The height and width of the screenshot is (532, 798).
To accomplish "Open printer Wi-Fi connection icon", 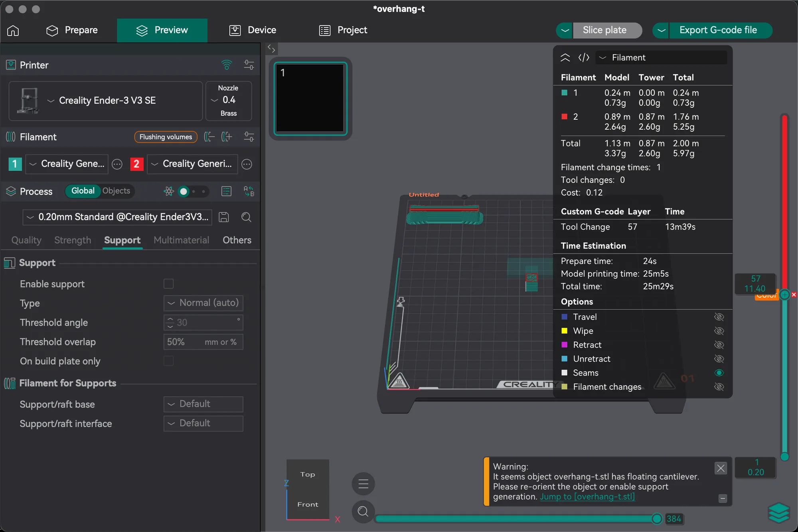I will [227, 65].
